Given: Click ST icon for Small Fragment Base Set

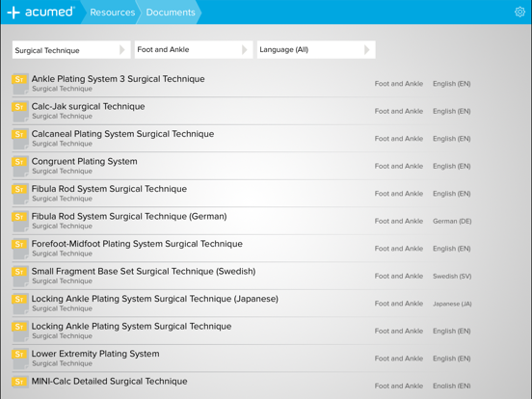Looking at the screenshot, I should [19, 277].
